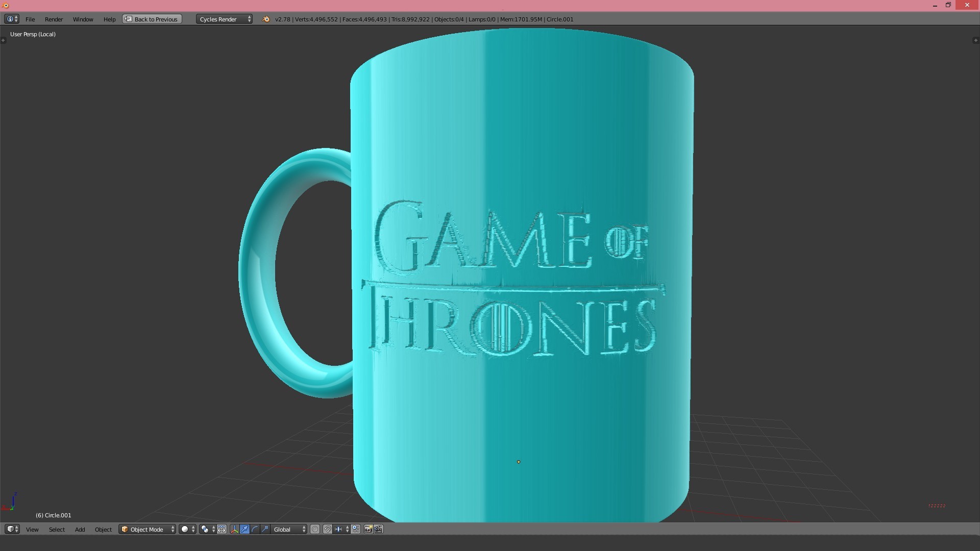Image resolution: width=980 pixels, height=551 pixels.
Task: Restore down the Blender window
Action: [948, 5]
